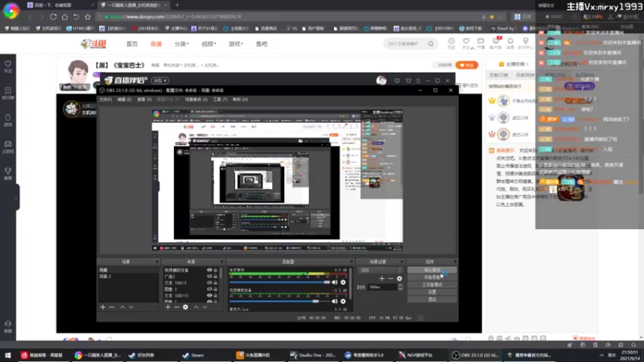
Task: Mute the second mixer audio channel
Action: pos(335,301)
